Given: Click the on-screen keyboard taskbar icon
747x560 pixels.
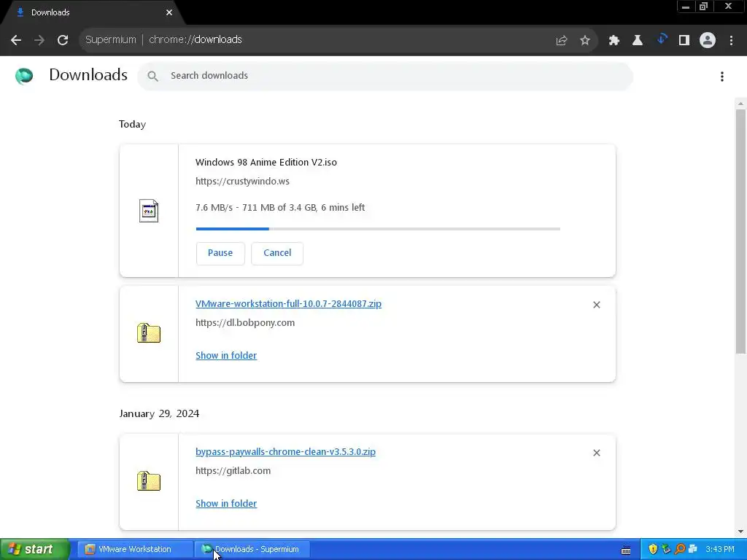Looking at the screenshot, I should (626, 550).
